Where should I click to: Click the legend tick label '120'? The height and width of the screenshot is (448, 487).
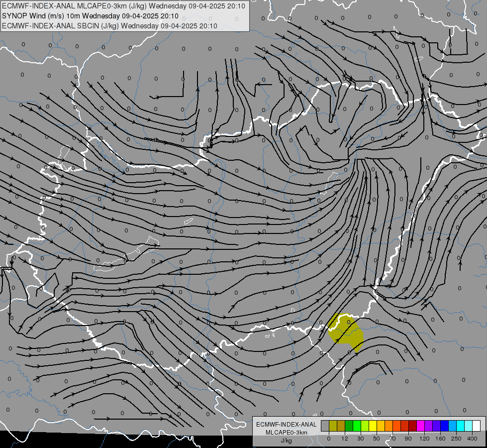(x=424, y=439)
